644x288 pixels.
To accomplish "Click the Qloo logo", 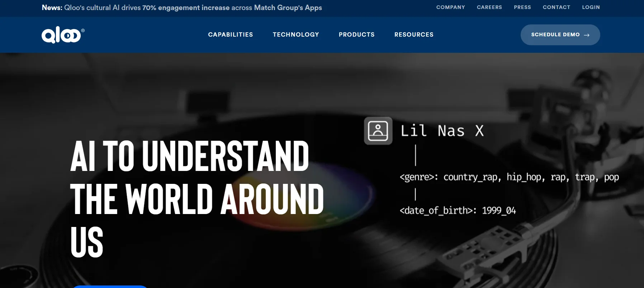I will coord(63,35).
